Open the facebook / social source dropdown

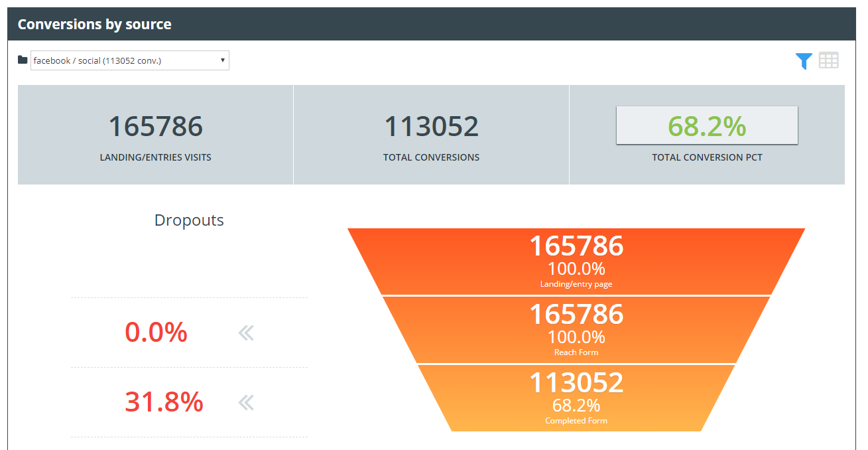(130, 60)
